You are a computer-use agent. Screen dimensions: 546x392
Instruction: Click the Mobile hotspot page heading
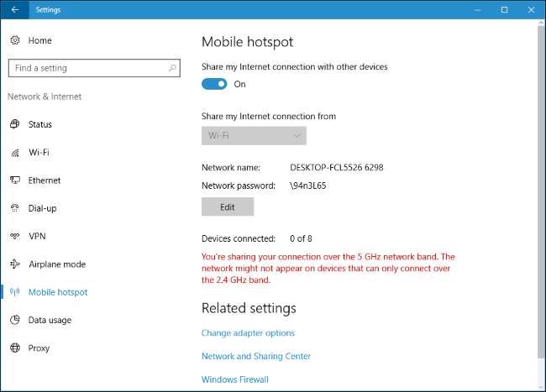coord(247,42)
